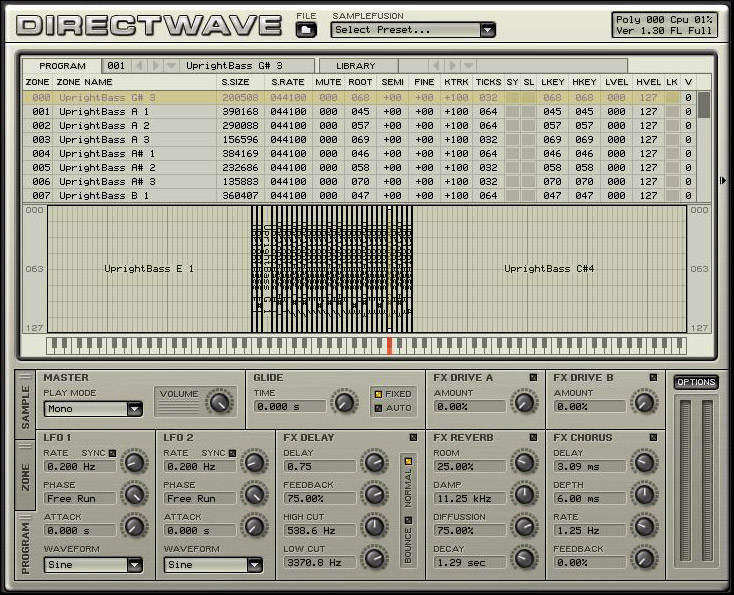This screenshot has height=595, width=734.
Task: Click UprightBass C#4 zone in map
Action: 549,269
